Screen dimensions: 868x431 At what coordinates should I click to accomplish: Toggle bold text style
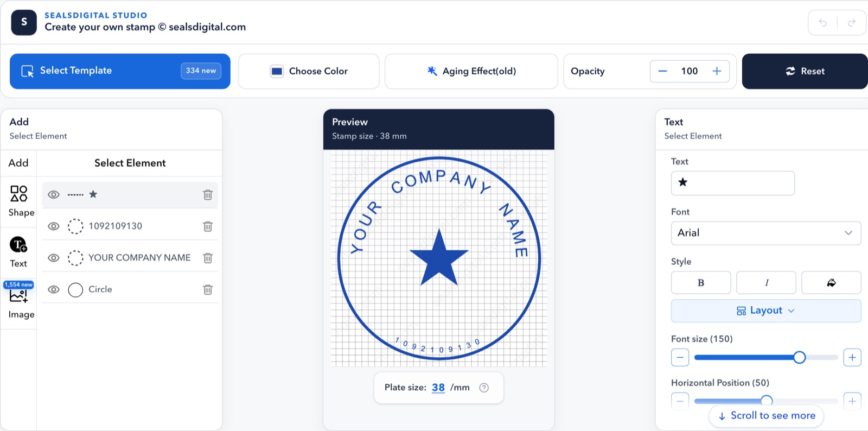coord(701,283)
